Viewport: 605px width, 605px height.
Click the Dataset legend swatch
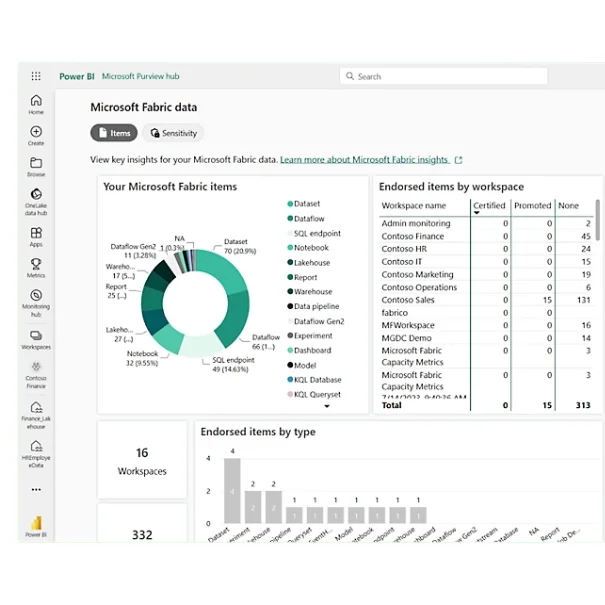(290, 204)
